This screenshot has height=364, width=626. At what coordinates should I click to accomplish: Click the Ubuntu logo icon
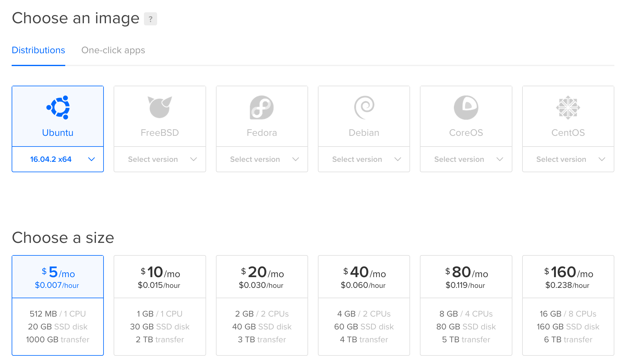tap(58, 107)
